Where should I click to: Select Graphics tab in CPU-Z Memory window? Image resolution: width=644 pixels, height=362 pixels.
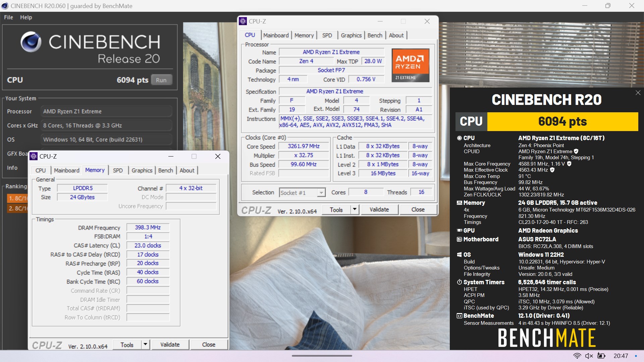[x=142, y=171]
